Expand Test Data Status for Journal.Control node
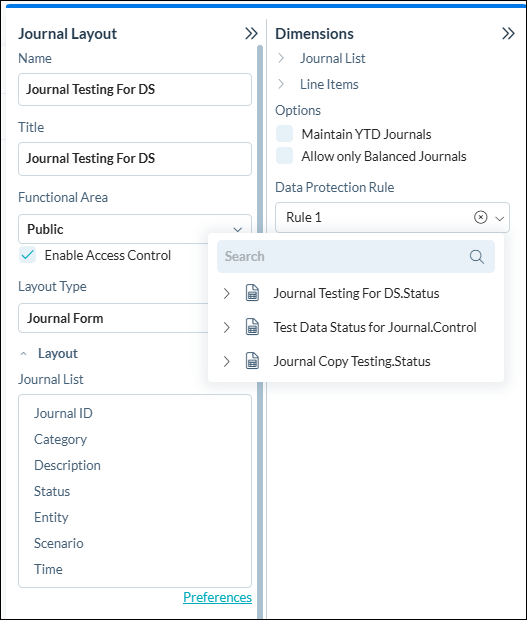The width and height of the screenshot is (527, 620). pyautogui.click(x=227, y=327)
